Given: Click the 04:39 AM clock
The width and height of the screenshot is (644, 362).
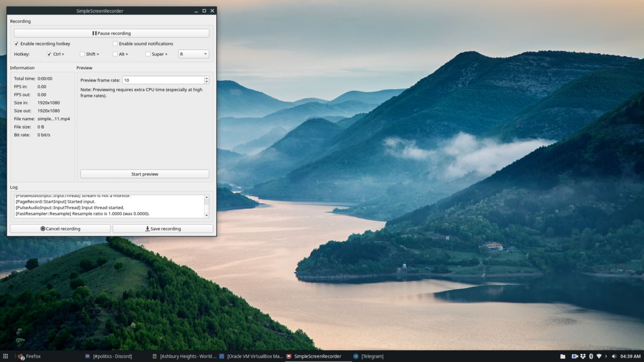Looking at the screenshot, I should pos(630,356).
